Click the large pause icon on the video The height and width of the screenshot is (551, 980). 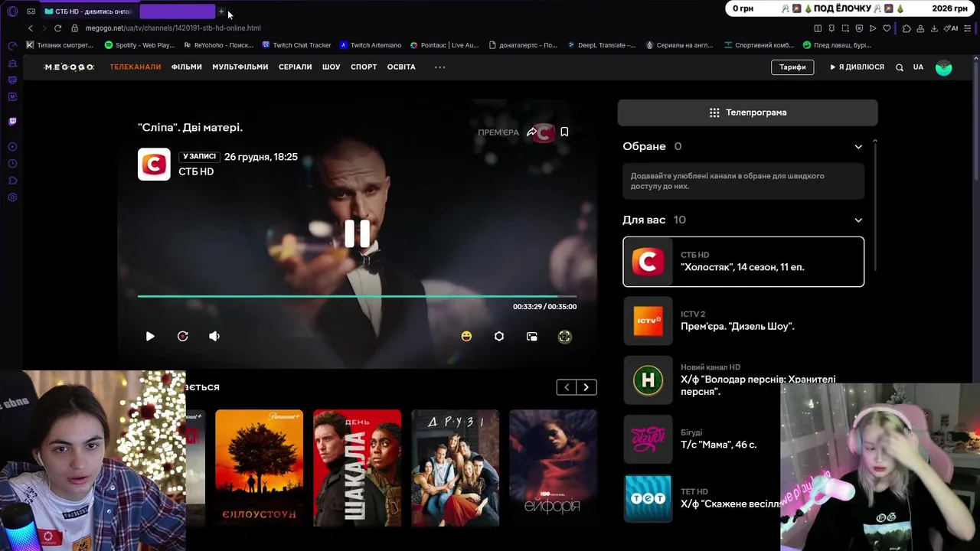(x=357, y=233)
